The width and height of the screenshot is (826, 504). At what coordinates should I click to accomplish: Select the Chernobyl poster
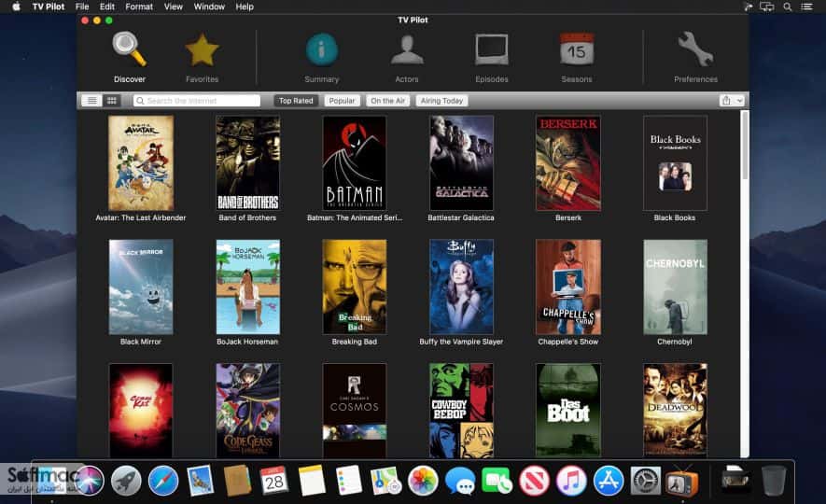point(675,287)
